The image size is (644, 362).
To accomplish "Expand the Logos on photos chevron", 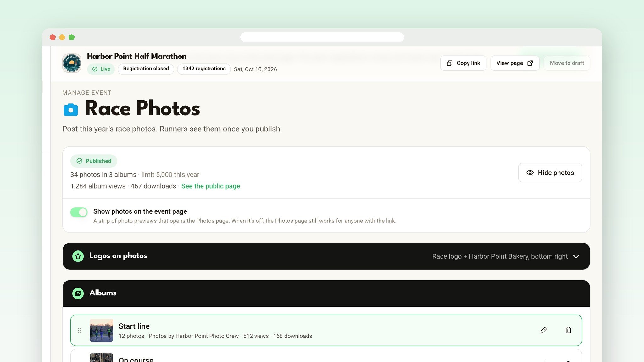I will pyautogui.click(x=576, y=256).
